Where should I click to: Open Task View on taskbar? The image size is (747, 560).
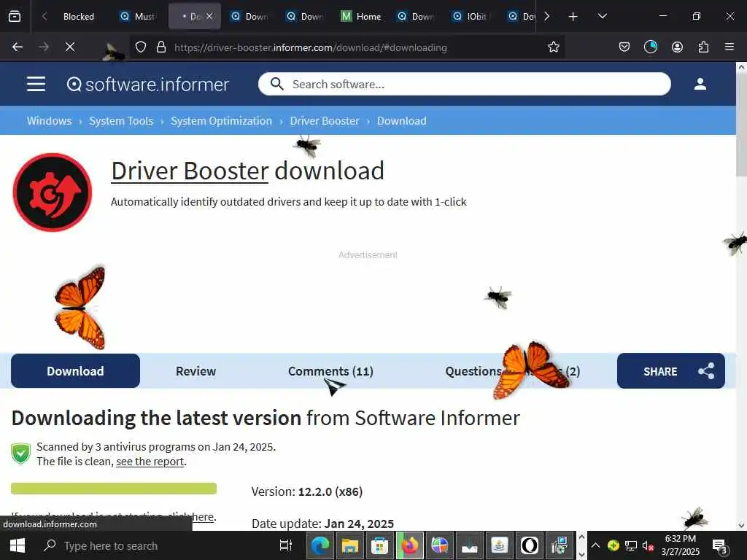pos(285,545)
